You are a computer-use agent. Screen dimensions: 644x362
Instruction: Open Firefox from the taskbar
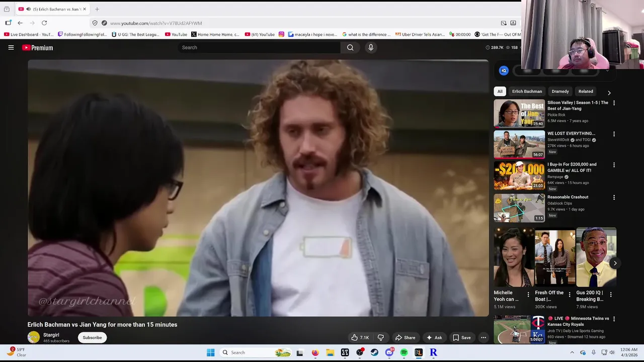315,352
